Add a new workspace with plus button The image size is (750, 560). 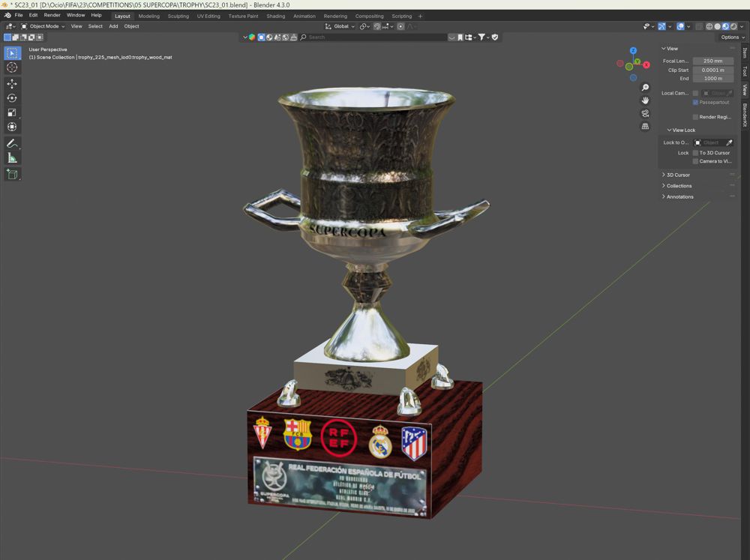(x=421, y=16)
